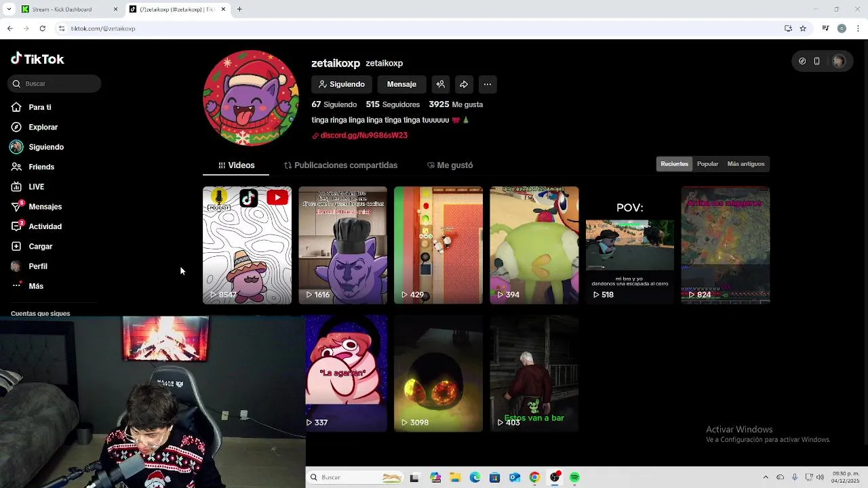Click zetaikoxp profile avatar picture

tap(251, 98)
